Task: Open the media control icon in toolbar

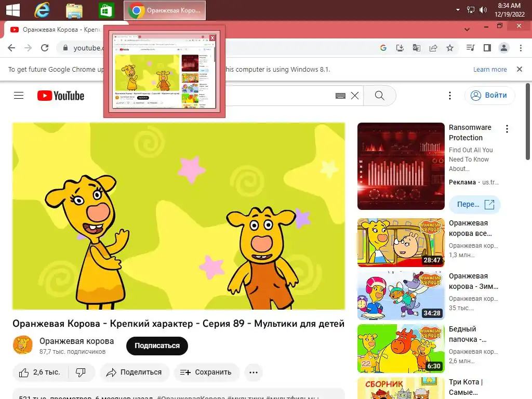Action: (x=471, y=48)
